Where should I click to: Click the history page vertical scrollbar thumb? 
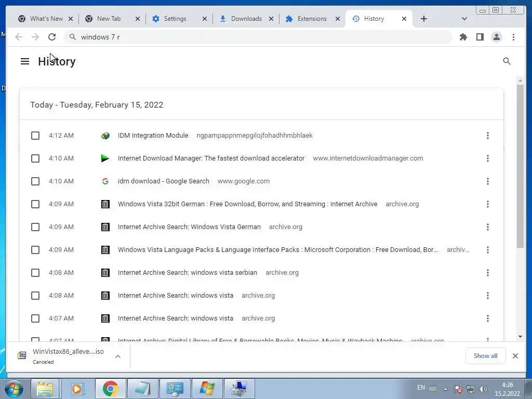(520, 166)
